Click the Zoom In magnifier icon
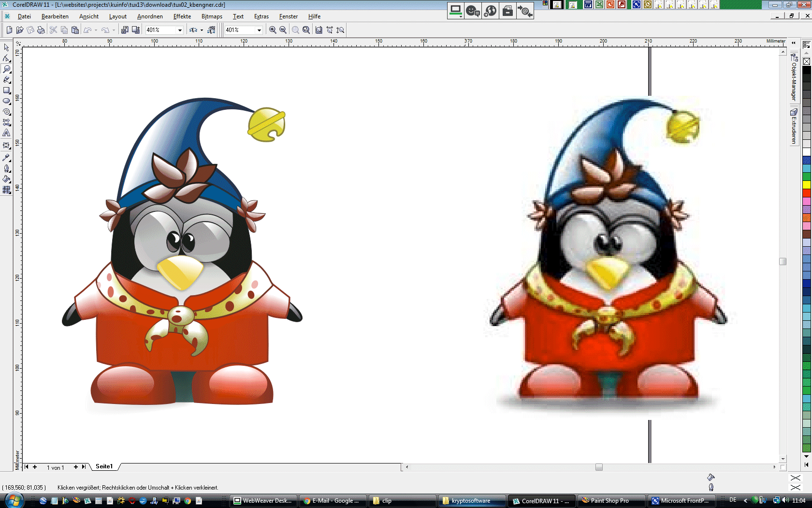812x508 pixels. pyautogui.click(x=273, y=30)
